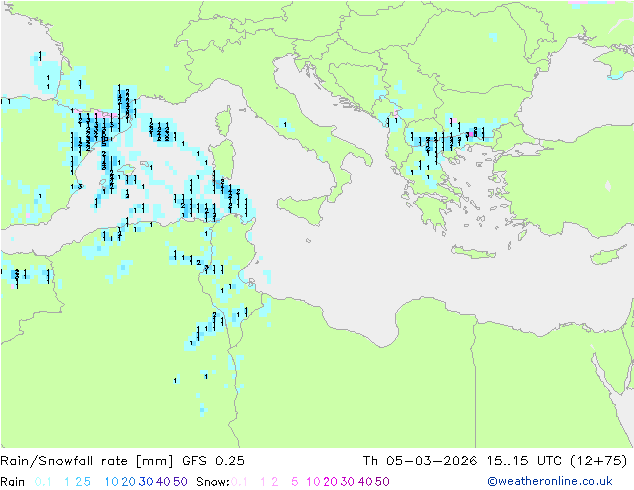Select the purple rain legend value 50

click(180, 482)
